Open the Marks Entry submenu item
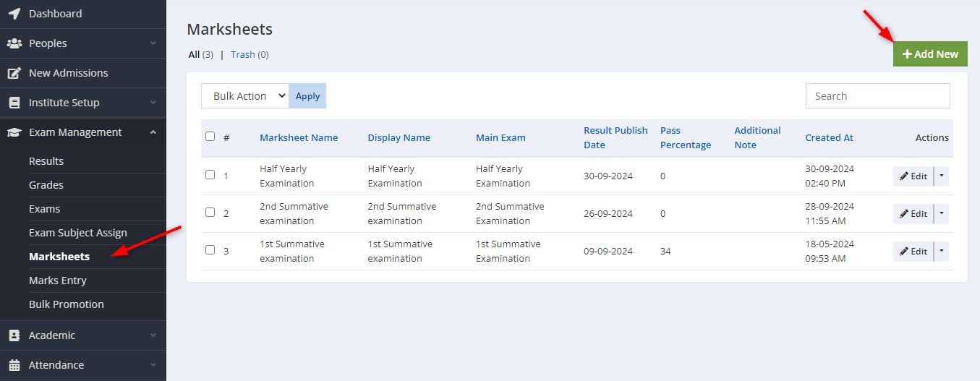This screenshot has width=980, height=381. pos(58,281)
